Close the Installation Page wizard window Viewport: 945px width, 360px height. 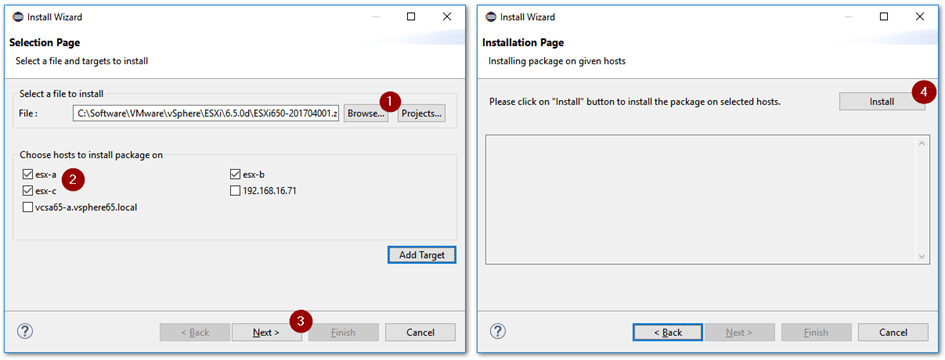pos(919,17)
